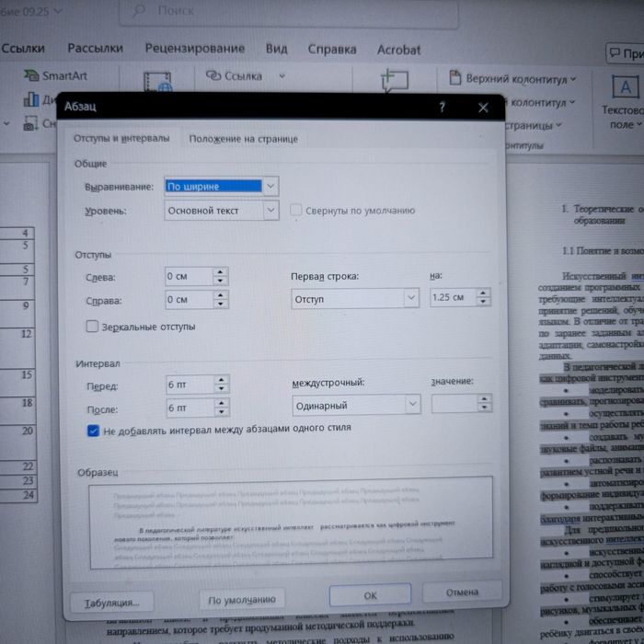Click the Справа indent input field

tap(190, 299)
